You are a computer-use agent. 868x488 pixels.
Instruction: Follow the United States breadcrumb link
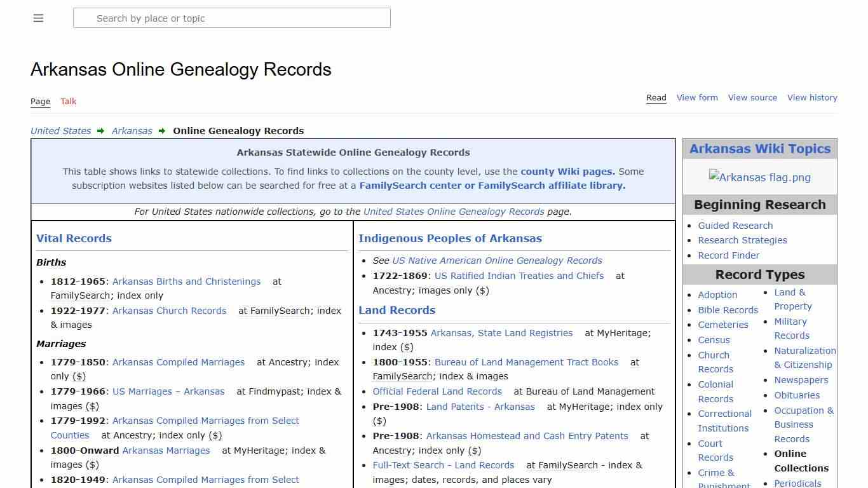(60, 130)
